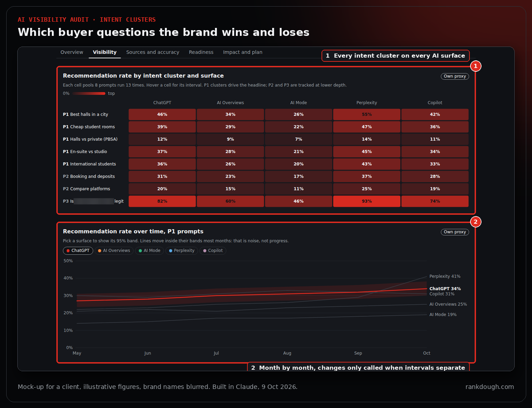
Task: Click the Copilot heatmap column header
Action: 435,103
